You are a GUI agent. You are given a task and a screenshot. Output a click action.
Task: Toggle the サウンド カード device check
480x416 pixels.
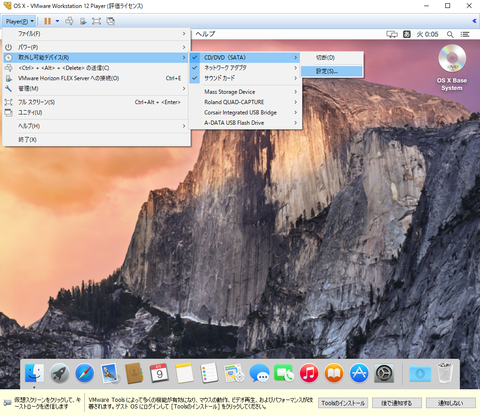point(195,78)
